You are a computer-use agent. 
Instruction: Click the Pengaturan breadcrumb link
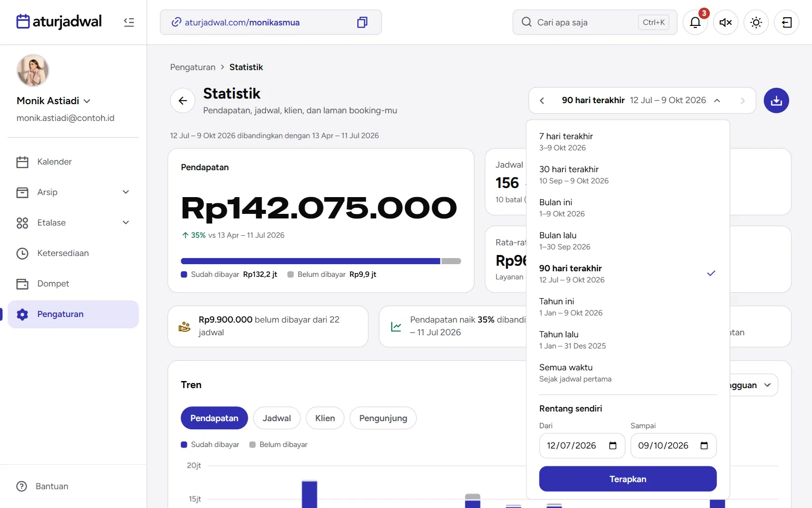click(x=193, y=67)
